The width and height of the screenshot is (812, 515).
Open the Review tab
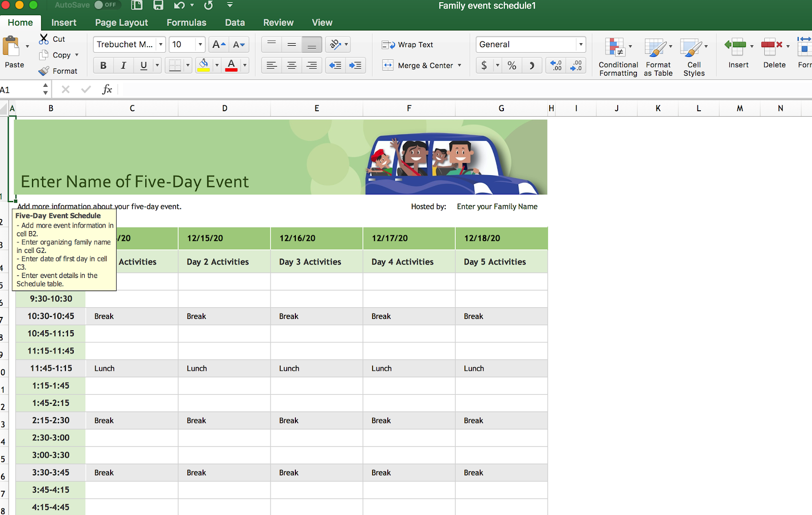pyautogui.click(x=279, y=22)
